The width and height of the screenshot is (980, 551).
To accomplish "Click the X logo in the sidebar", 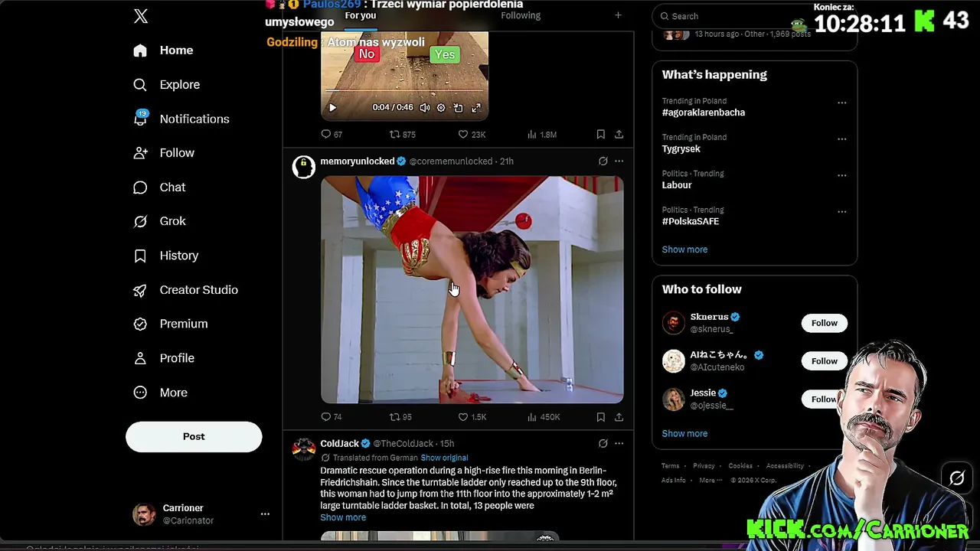I will 141,16.
